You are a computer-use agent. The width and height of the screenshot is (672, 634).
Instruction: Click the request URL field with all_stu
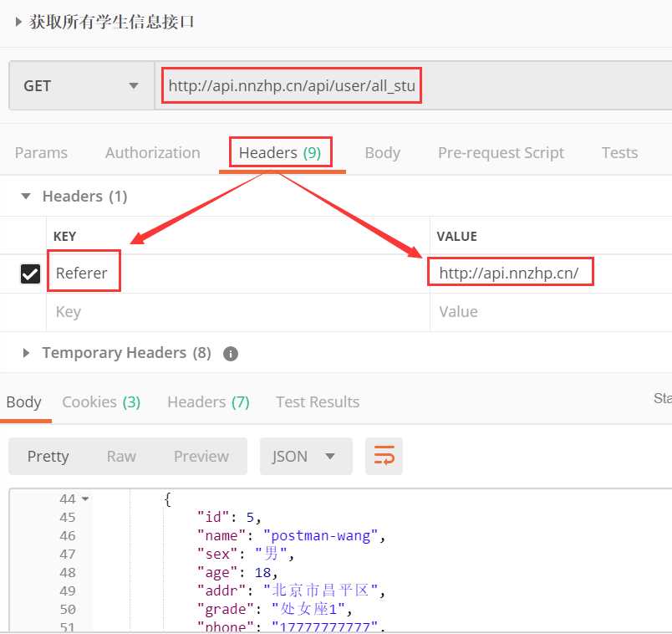tap(292, 86)
